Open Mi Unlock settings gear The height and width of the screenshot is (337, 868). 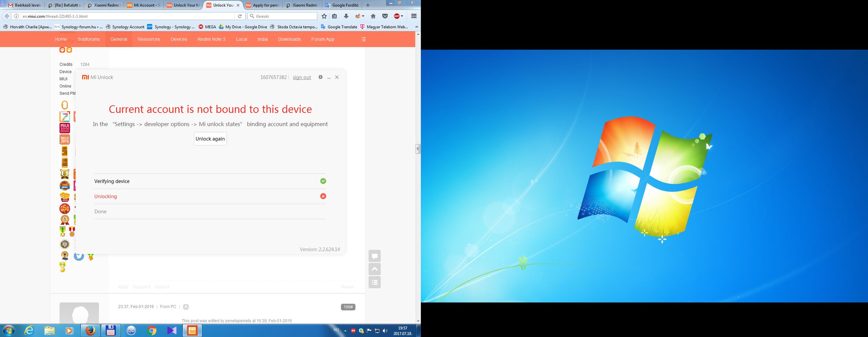[x=320, y=77]
